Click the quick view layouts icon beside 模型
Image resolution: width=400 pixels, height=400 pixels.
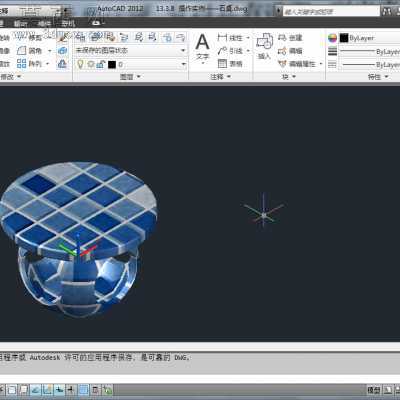388,390
